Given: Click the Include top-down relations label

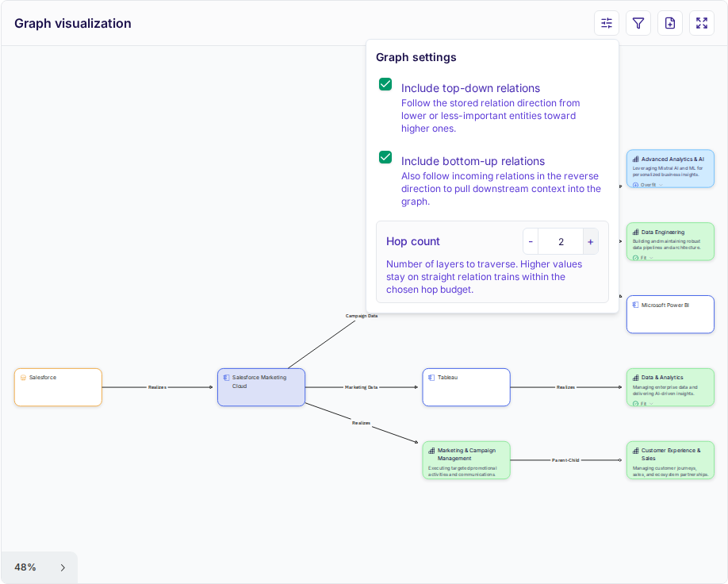Looking at the screenshot, I should tap(470, 88).
